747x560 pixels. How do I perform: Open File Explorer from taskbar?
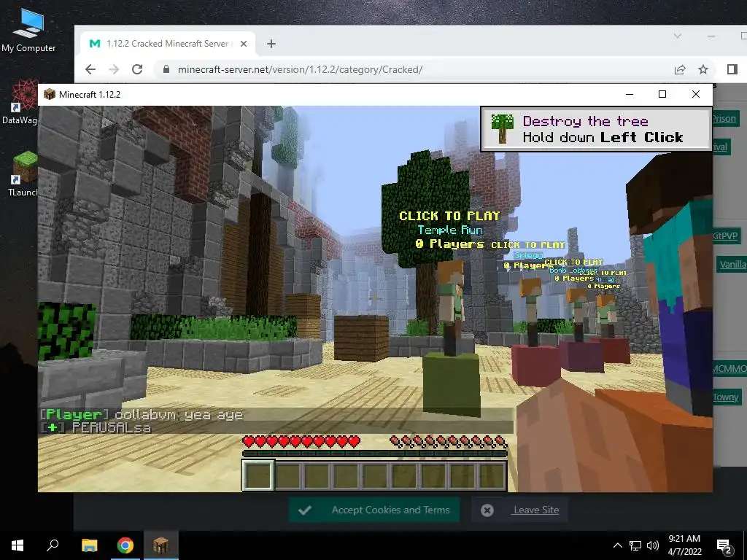point(90,545)
